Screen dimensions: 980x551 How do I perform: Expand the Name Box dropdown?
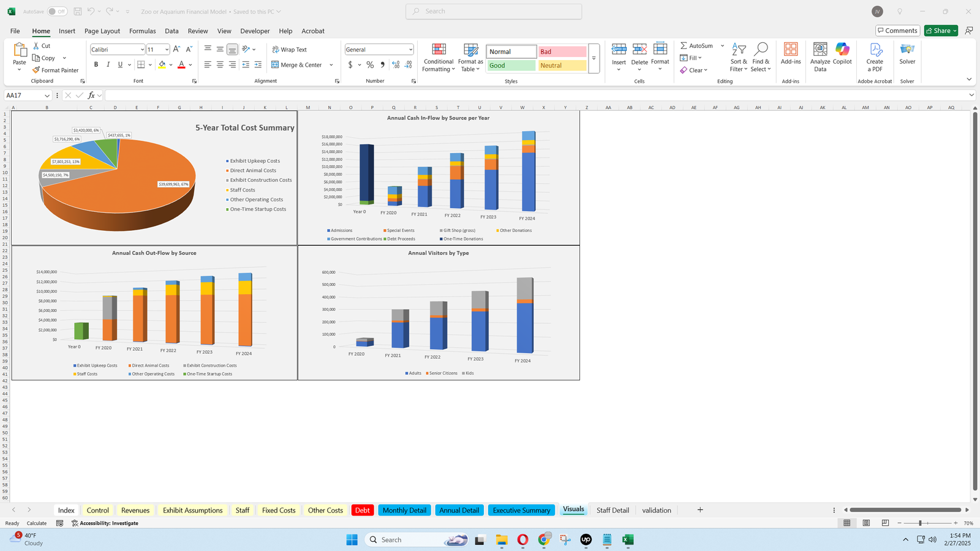47,96
